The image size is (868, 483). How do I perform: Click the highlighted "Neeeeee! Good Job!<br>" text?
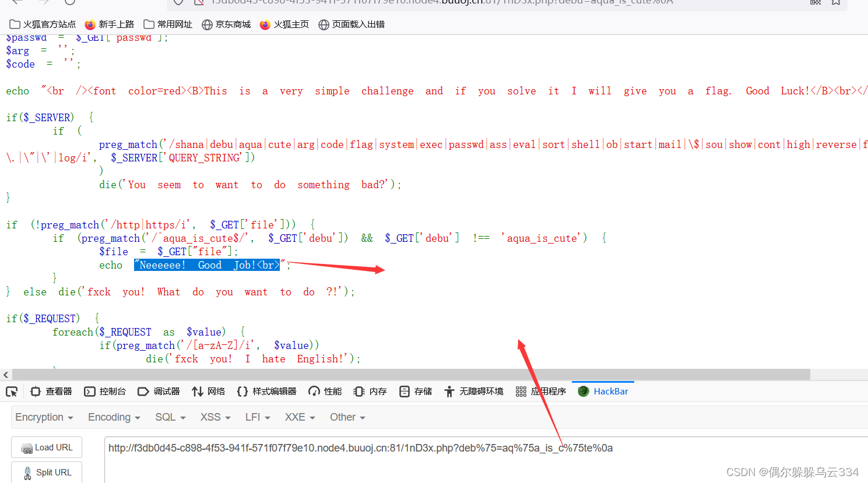click(207, 265)
